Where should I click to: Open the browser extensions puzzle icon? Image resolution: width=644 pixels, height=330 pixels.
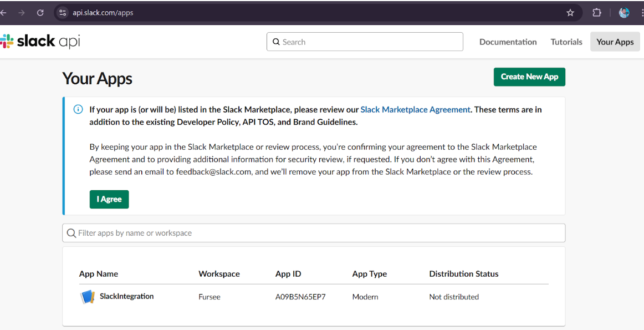pyautogui.click(x=597, y=13)
